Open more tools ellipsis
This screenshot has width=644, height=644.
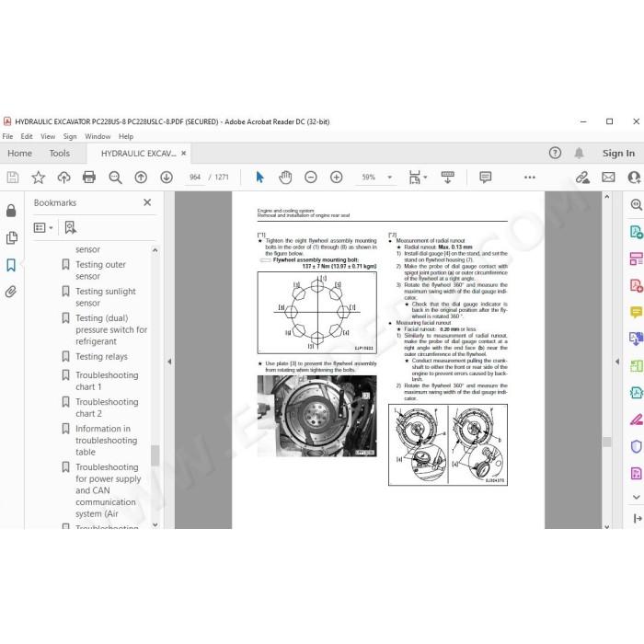click(x=530, y=178)
